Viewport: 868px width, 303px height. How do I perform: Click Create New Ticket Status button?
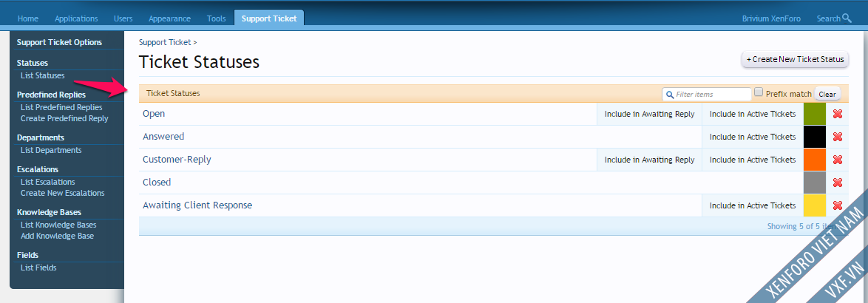coord(795,59)
